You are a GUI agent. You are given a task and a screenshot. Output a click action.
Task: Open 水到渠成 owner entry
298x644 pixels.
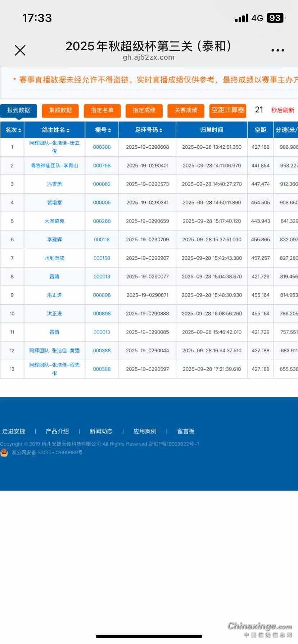point(54,258)
